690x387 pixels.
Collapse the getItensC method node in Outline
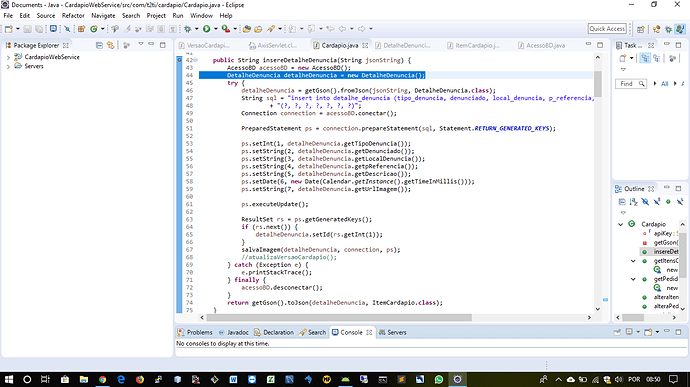(x=633, y=261)
